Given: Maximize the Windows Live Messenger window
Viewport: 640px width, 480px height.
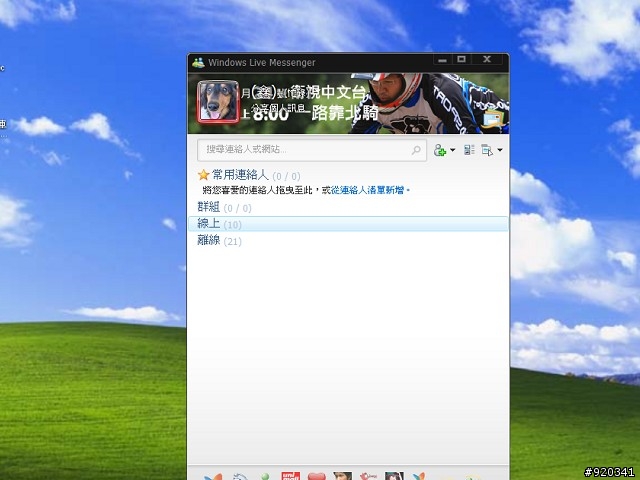Looking at the screenshot, I should coord(462,60).
